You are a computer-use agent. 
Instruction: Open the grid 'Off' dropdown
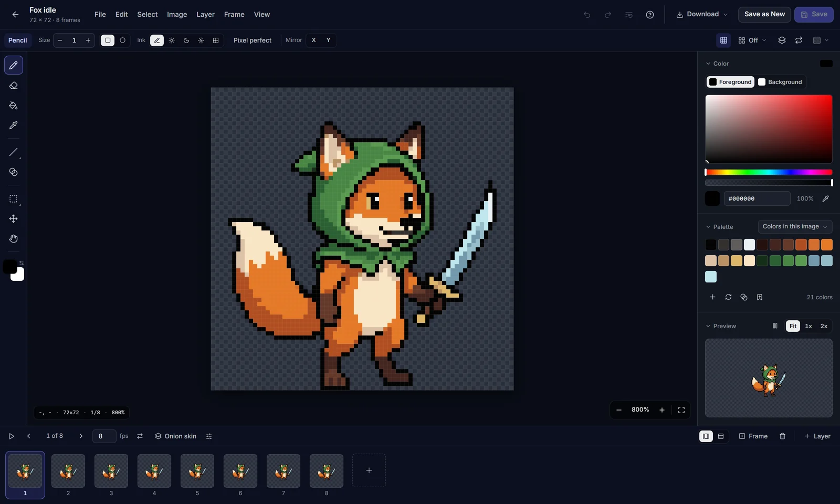752,40
